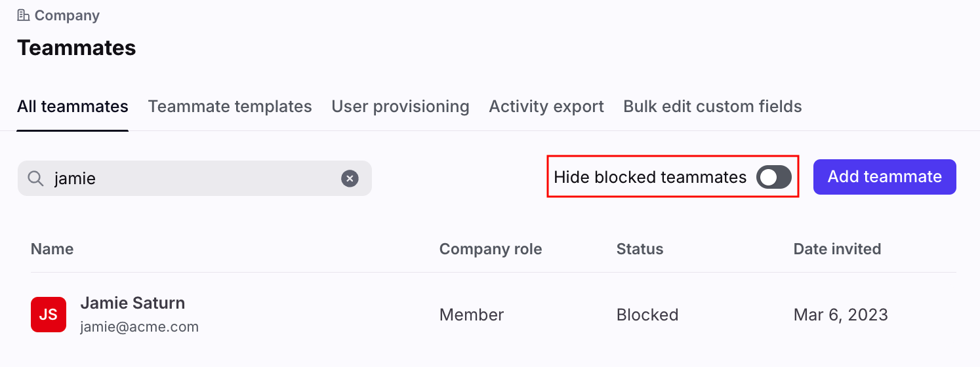Open the User provisioning tab

[400, 107]
